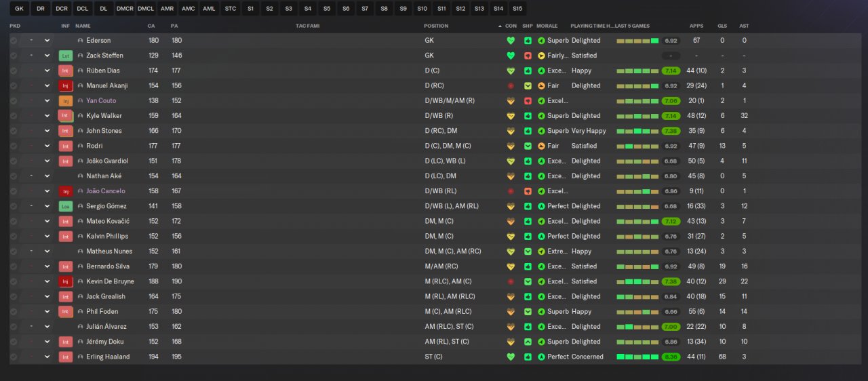
Task: Open the position dropdown chevron for Mateo Kovačić
Action: (x=47, y=221)
